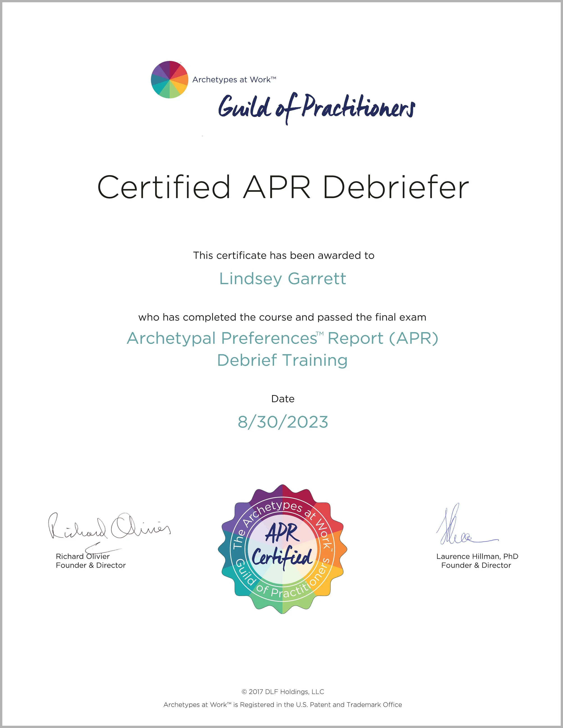Screen dimensions: 563x728
Task: Click the Archetypal Preferences Report course title
Action: [282, 338]
